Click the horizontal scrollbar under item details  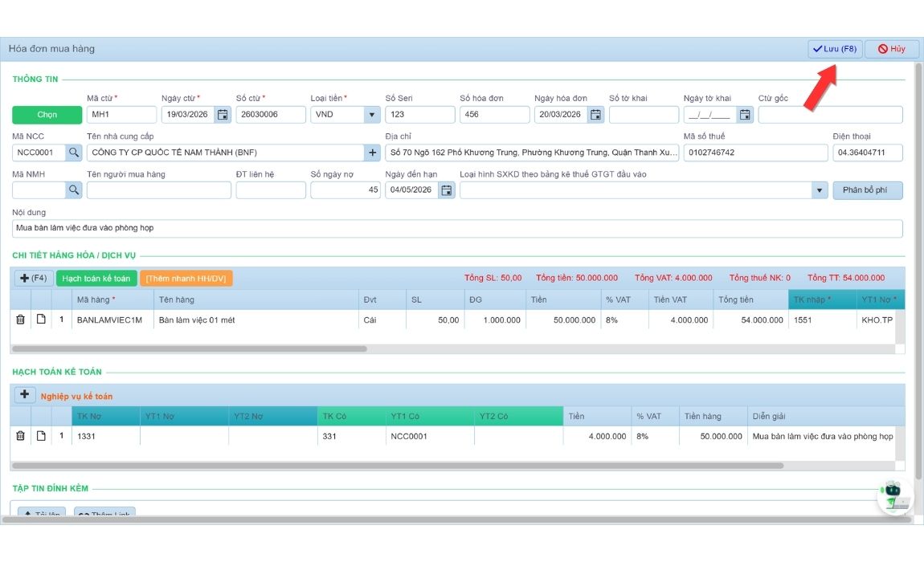tap(190, 349)
